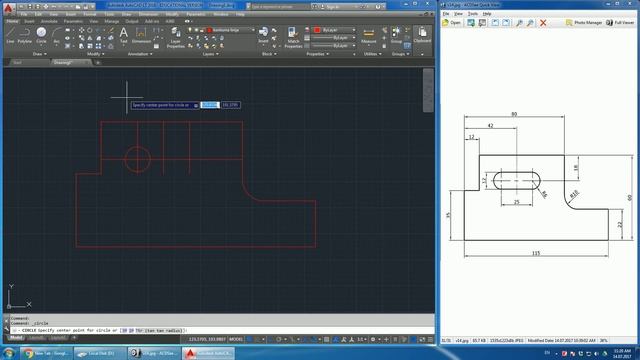Activate the Circle tool in the ribbon
The image size is (640, 360).
(41, 35)
